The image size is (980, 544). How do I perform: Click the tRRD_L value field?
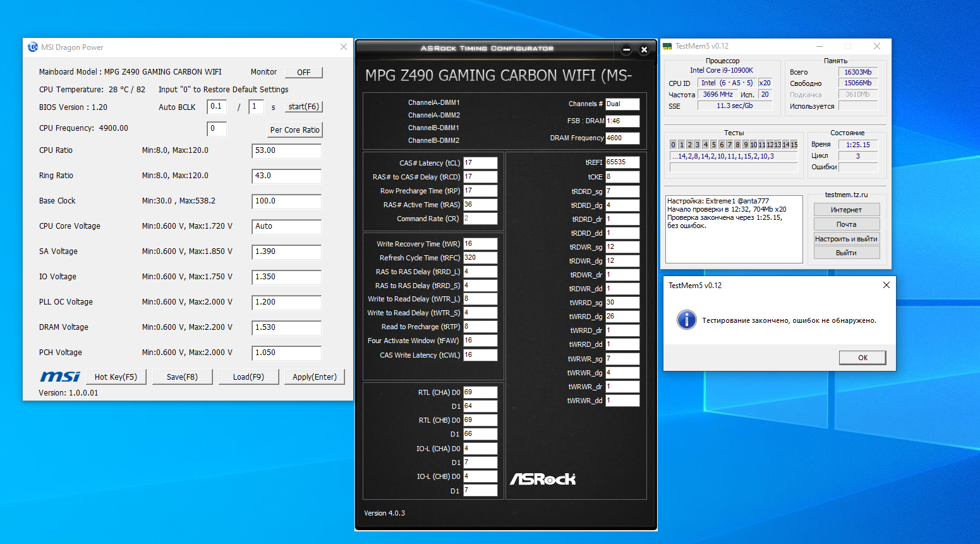(x=480, y=272)
